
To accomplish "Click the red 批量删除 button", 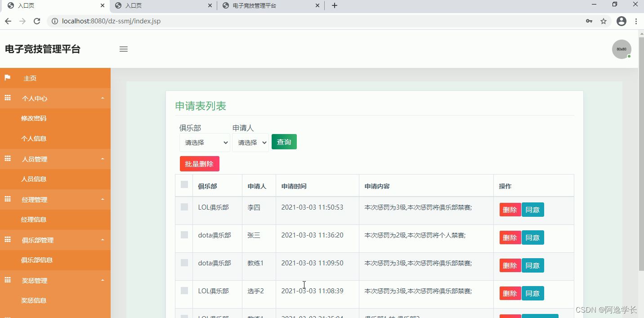I will point(199,164).
